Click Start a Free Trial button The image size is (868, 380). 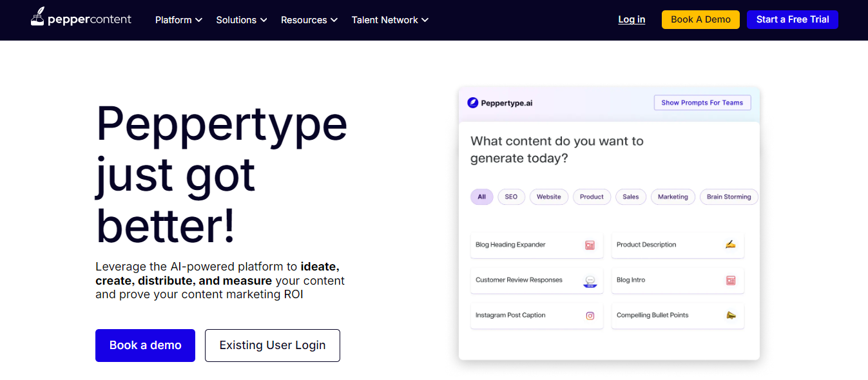tap(792, 19)
